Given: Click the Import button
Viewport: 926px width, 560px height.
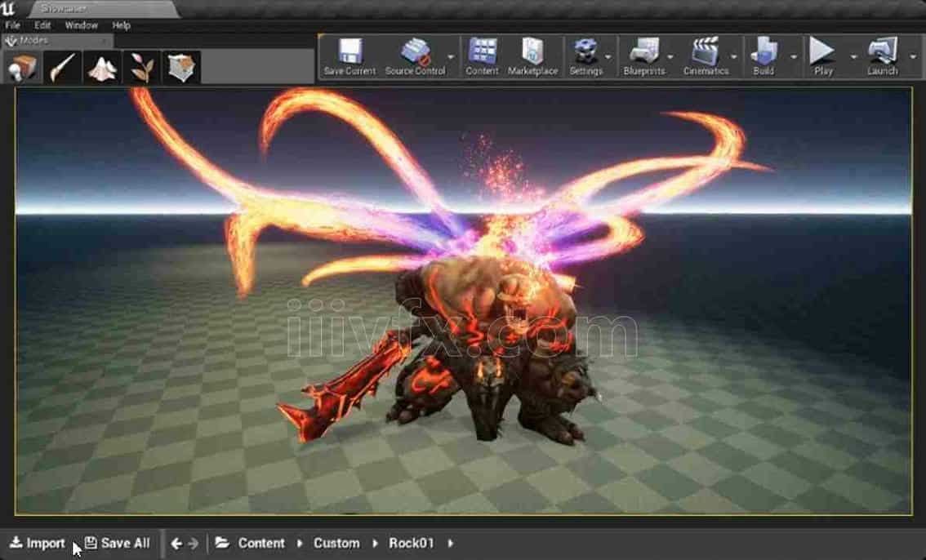Looking at the screenshot, I should (38, 543).
